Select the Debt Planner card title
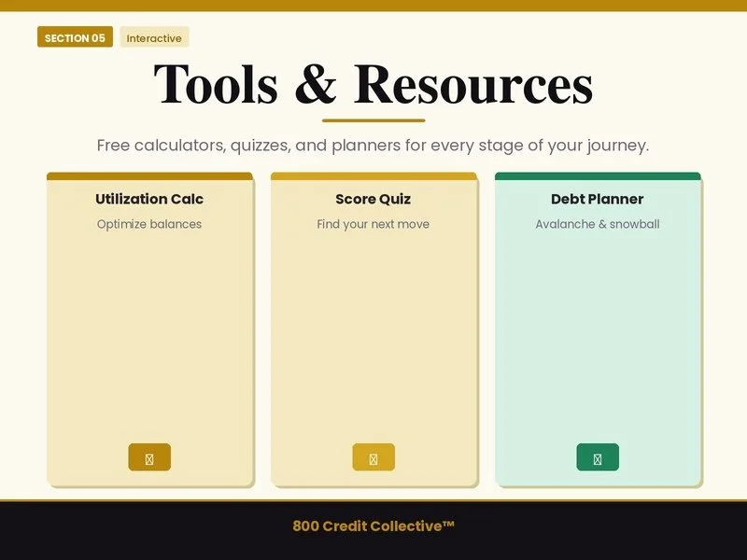This screenshot has height=560, width=747. click(597, 199)
